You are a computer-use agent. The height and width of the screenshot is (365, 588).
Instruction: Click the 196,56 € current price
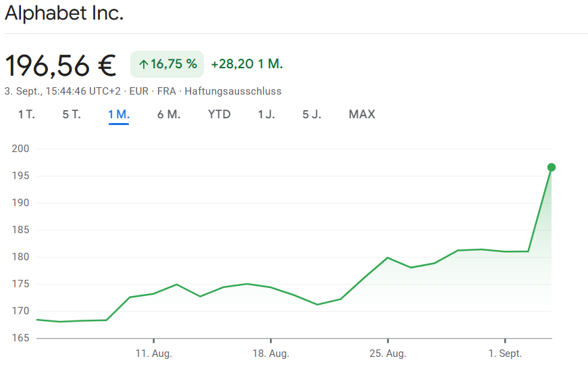tap(61, 65)
